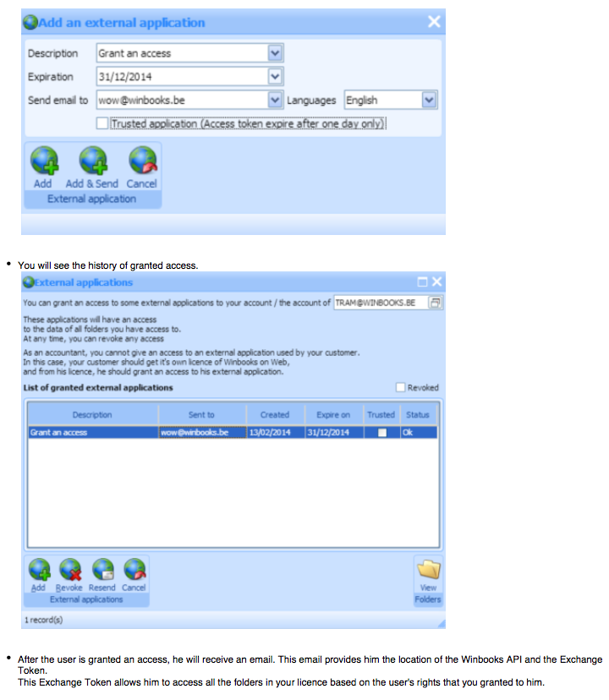The width and height of the screenshot is (609, 700).
Task: Open the View Folders icon
Action: [x=428, y=570]
